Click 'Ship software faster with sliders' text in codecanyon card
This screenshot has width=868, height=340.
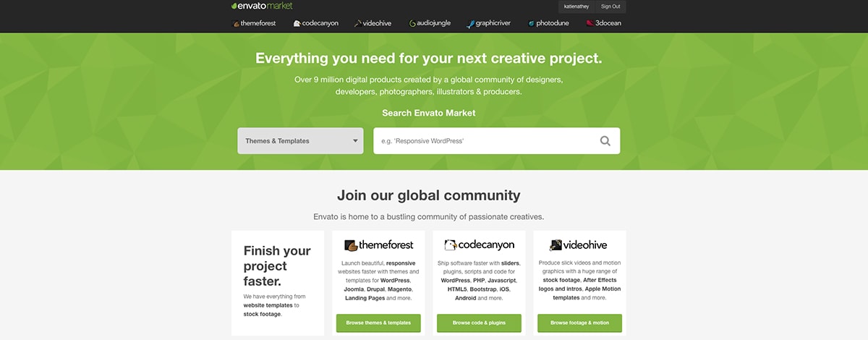click(x=479, y=263)
